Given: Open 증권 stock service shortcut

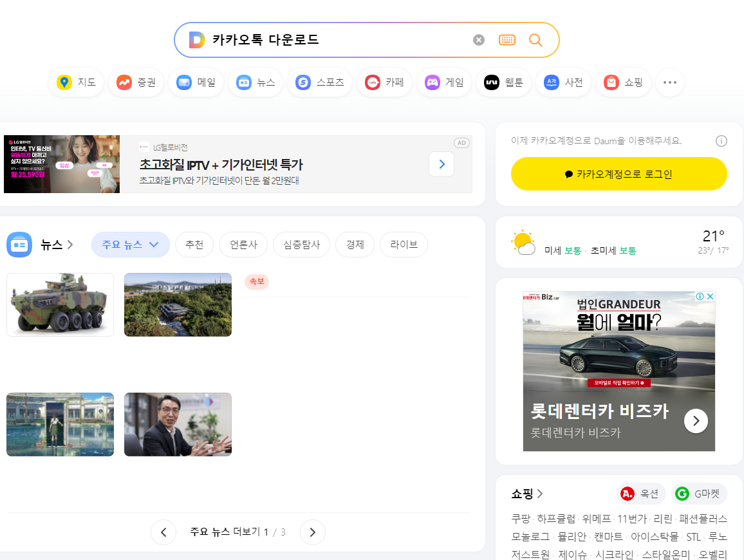Looking at the screenshot, I should click(136, 82).
